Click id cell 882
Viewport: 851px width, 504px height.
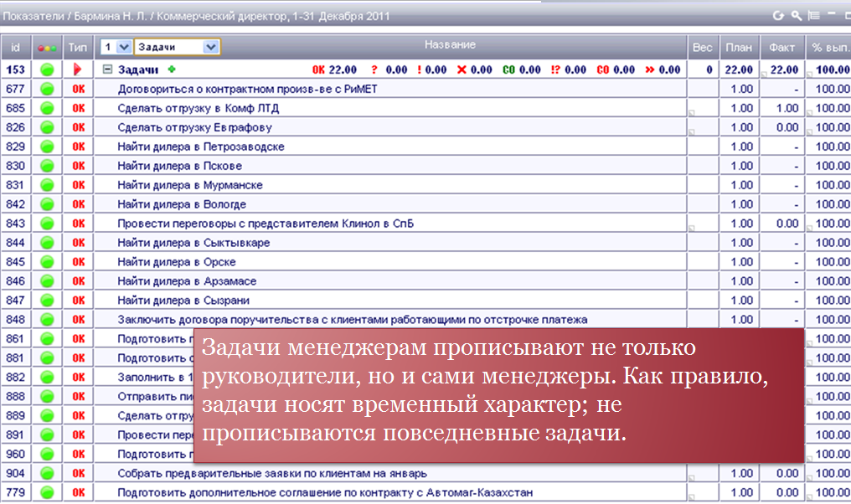(15, 377)
